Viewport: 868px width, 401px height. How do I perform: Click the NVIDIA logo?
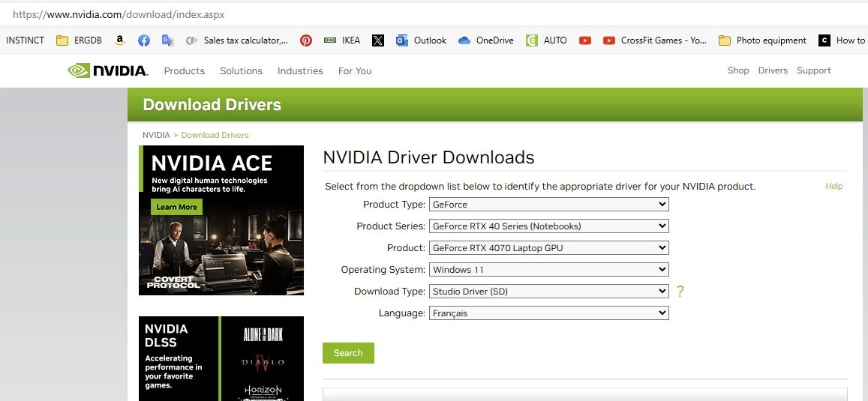(x=108, y=70)
